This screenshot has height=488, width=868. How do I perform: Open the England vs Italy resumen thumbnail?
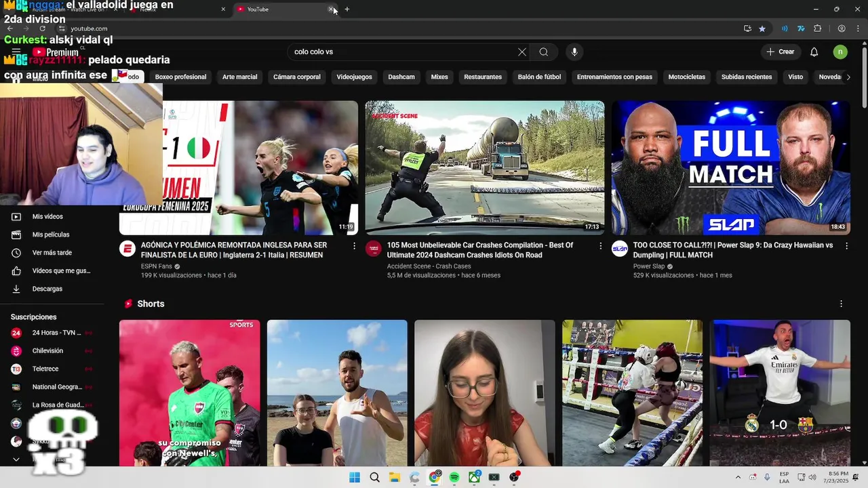260,167
